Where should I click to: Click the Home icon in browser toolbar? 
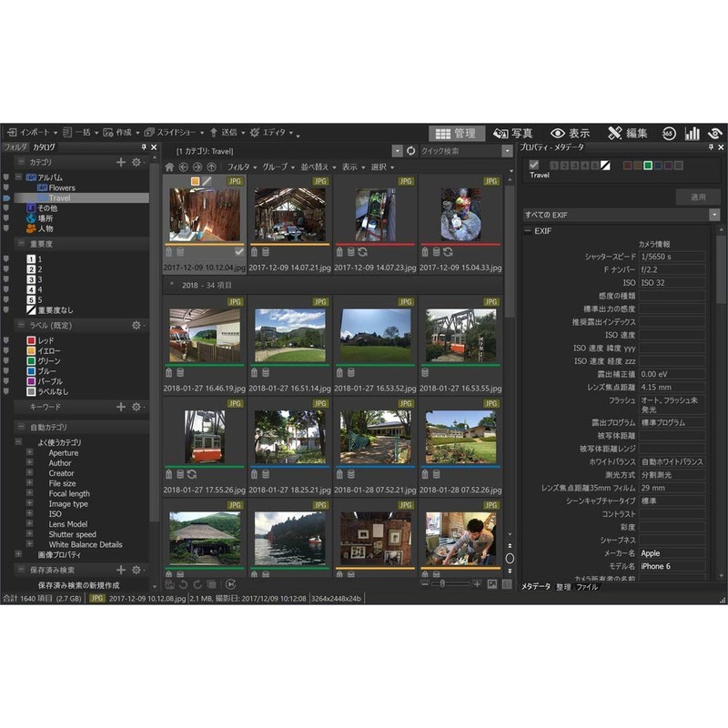tap(170, 167)
